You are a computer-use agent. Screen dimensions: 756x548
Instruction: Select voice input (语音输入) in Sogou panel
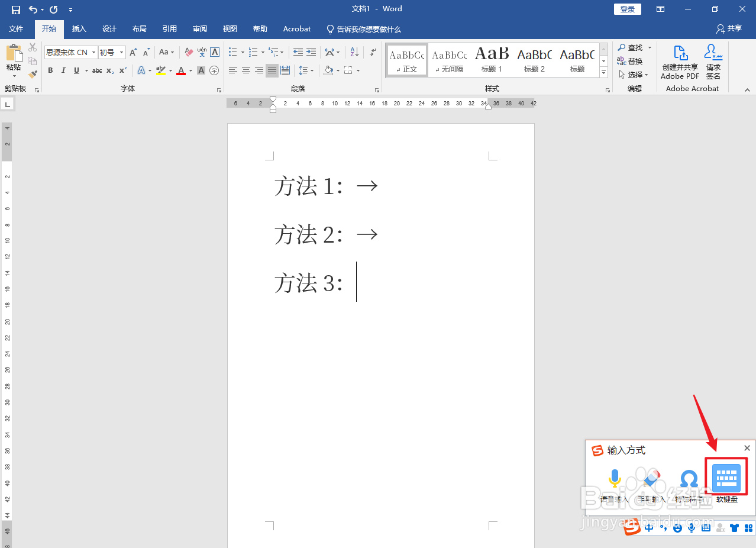pos(615,478)
